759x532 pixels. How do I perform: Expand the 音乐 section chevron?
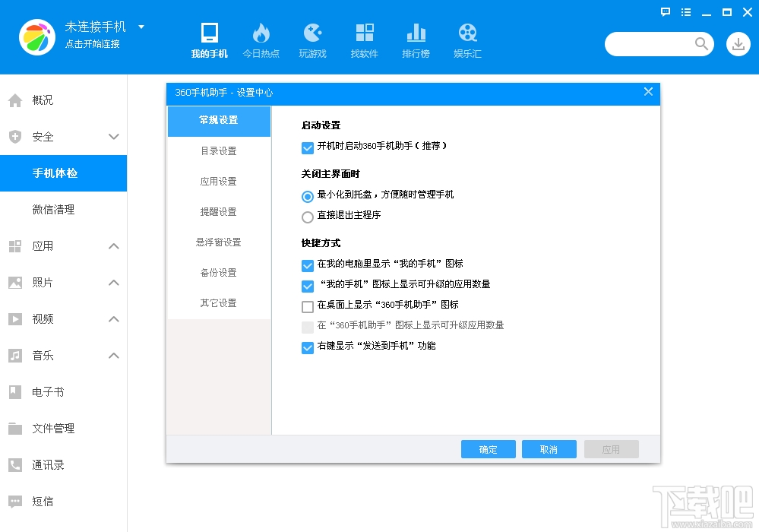pyautogui.click(x=114, y=356)
